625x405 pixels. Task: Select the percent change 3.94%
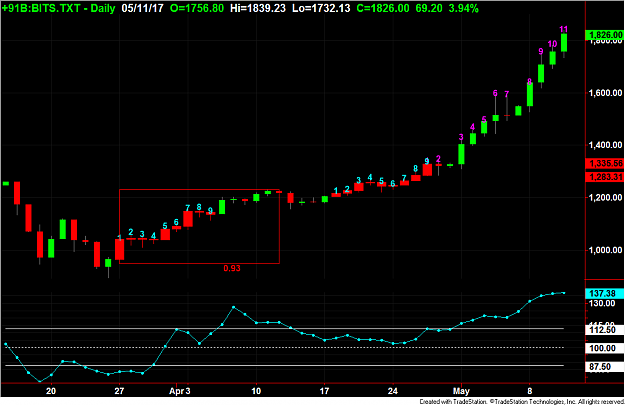tap(464, 8)
